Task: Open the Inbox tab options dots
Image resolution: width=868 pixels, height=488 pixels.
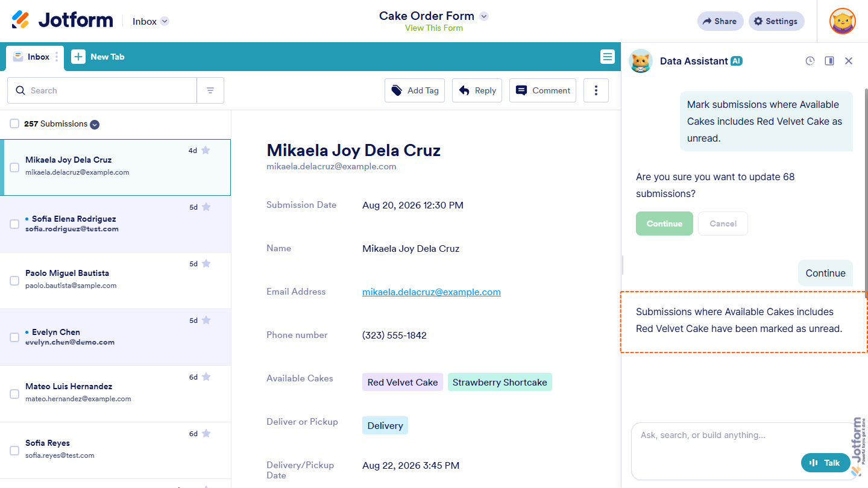Action: click(57, 57)
